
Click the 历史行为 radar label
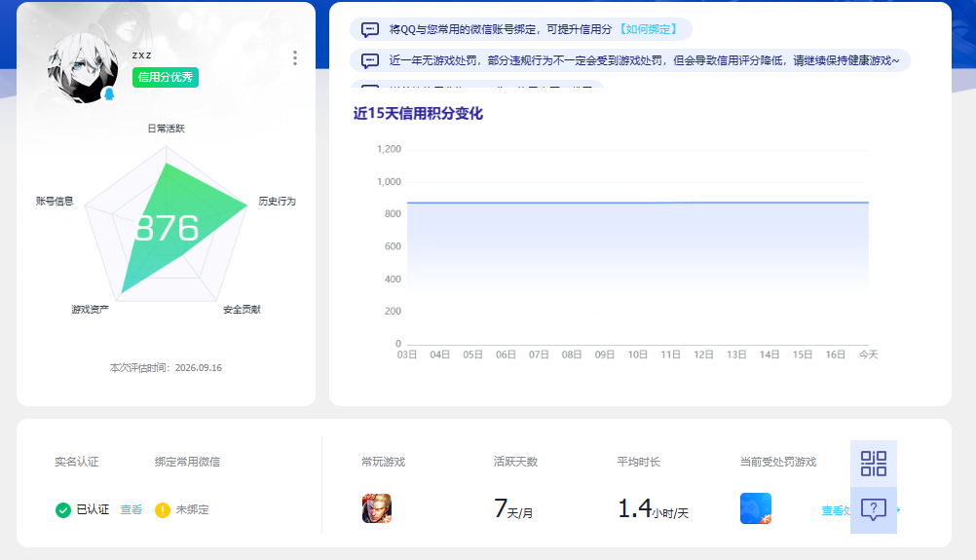(x=277, y=201)
